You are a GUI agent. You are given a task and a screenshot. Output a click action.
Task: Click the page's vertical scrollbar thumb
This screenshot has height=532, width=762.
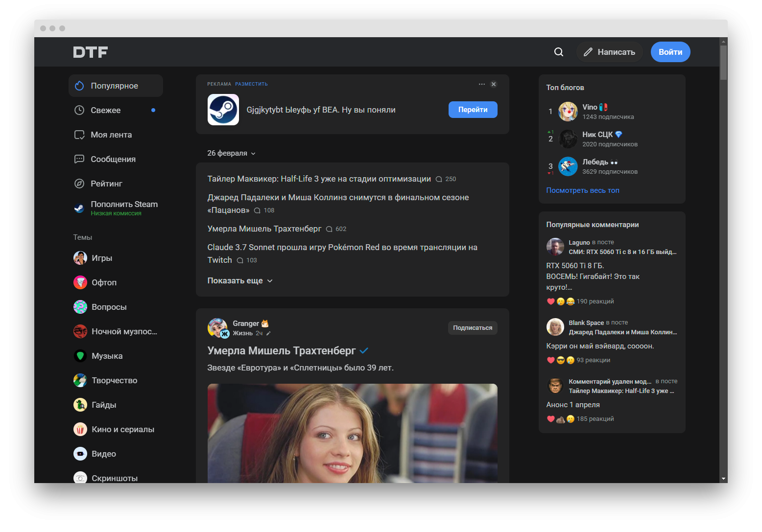pos(724,63)
